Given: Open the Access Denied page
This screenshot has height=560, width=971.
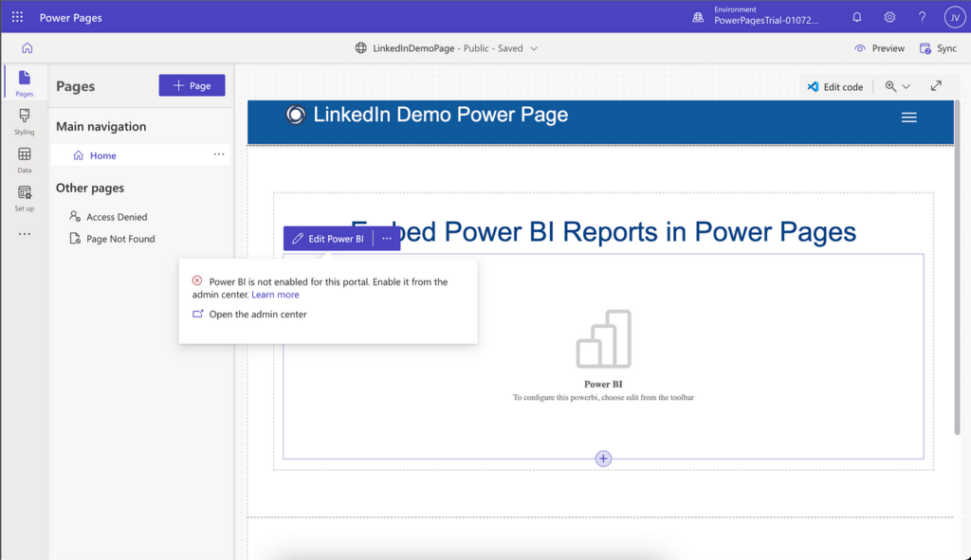Looking at the screenshot, I should click(108, 217).
